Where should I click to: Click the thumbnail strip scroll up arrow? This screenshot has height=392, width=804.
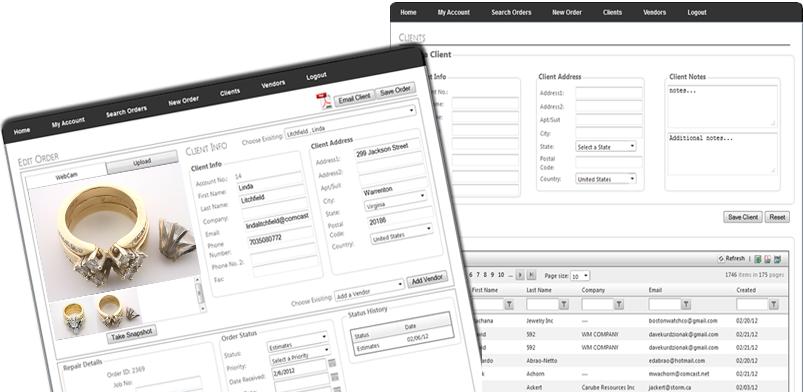(x=197, y=280)
